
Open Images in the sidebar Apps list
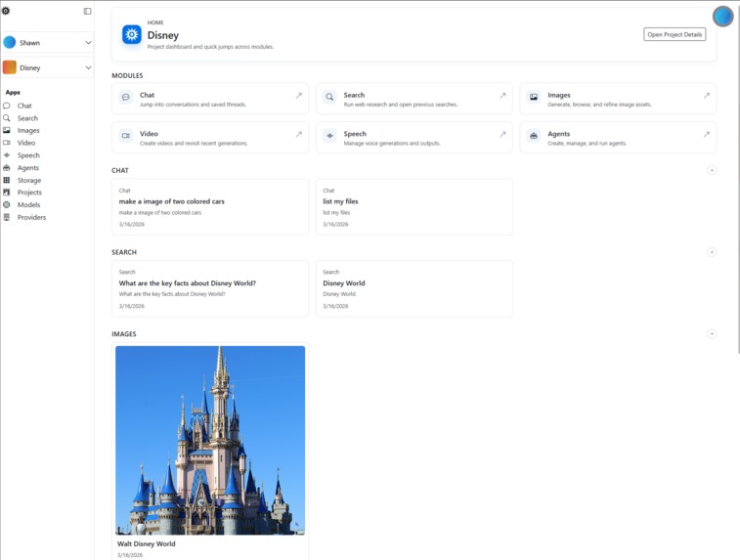(28, 130)
